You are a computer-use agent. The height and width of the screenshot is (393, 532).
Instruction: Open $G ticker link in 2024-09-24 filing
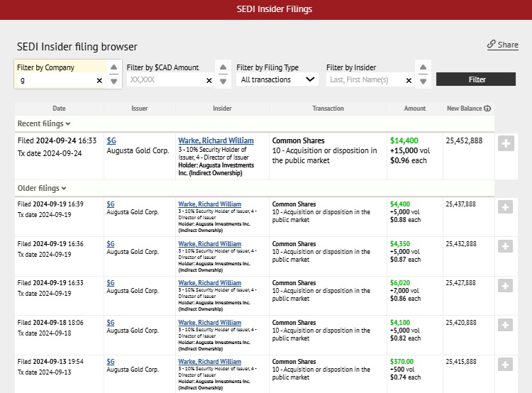pyautogui.click(x=111, y=140)
